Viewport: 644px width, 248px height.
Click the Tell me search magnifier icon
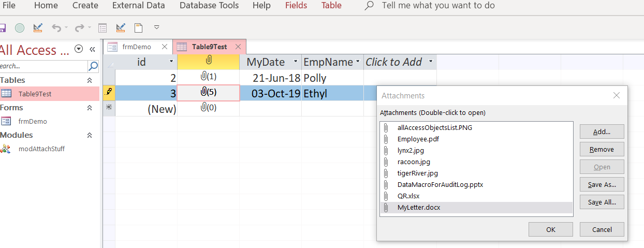click(x=369, y=6)
